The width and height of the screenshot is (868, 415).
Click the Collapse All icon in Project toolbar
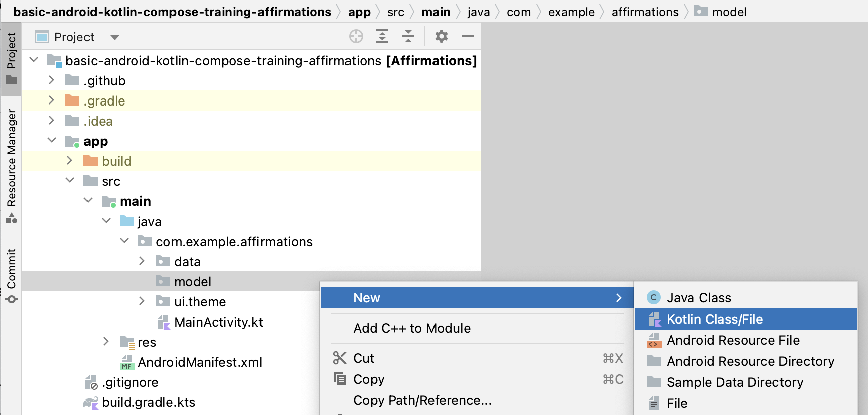click(408, 36)
